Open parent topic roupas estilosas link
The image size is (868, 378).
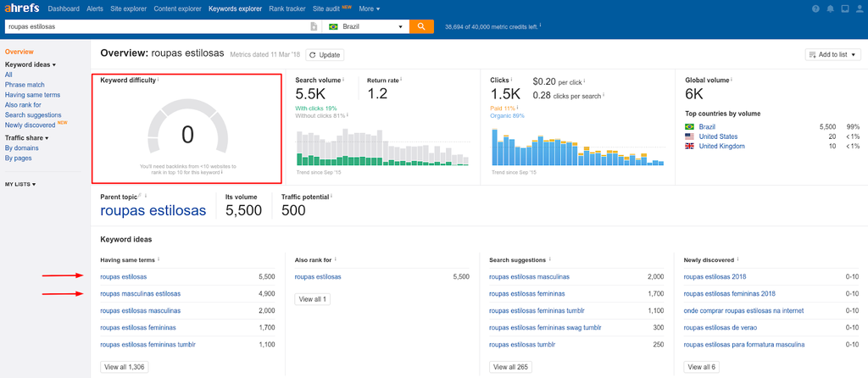click(x=153, y=211)
